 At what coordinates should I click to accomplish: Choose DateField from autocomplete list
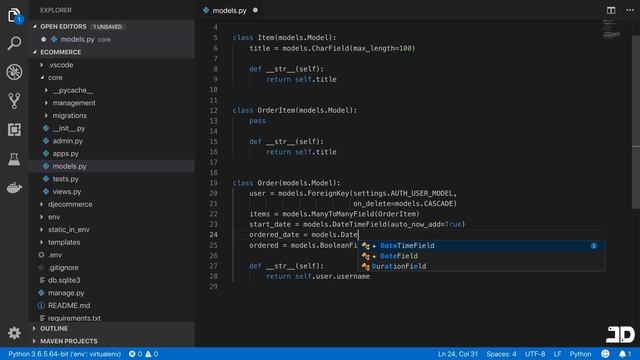tap(481, 256)
